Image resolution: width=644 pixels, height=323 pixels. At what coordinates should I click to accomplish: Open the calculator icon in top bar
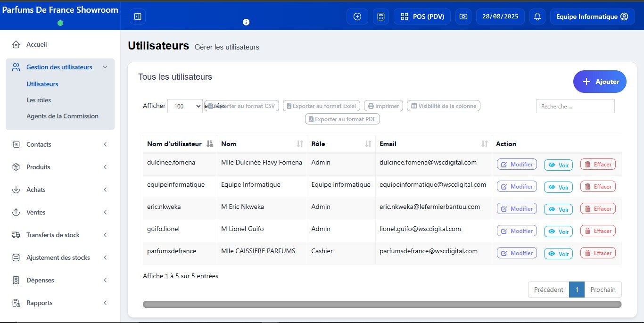pyautogui.click(x=381, y=17)
